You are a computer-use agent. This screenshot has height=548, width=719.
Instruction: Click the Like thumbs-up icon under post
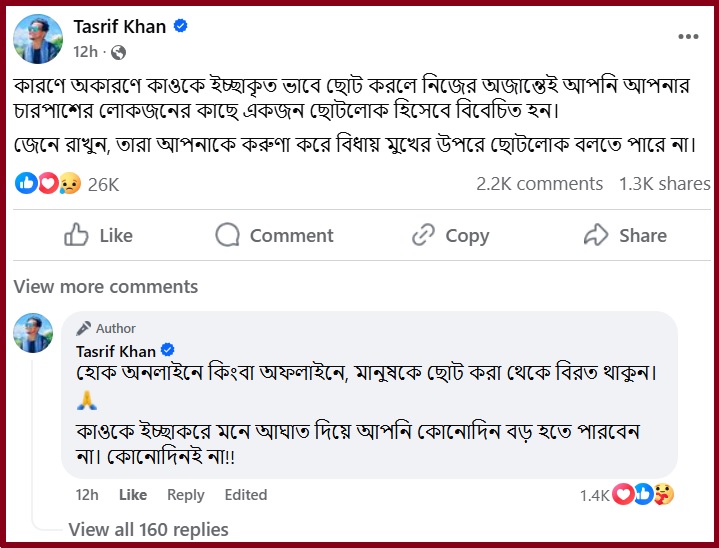pyautogui.click(x=76, y=235)
